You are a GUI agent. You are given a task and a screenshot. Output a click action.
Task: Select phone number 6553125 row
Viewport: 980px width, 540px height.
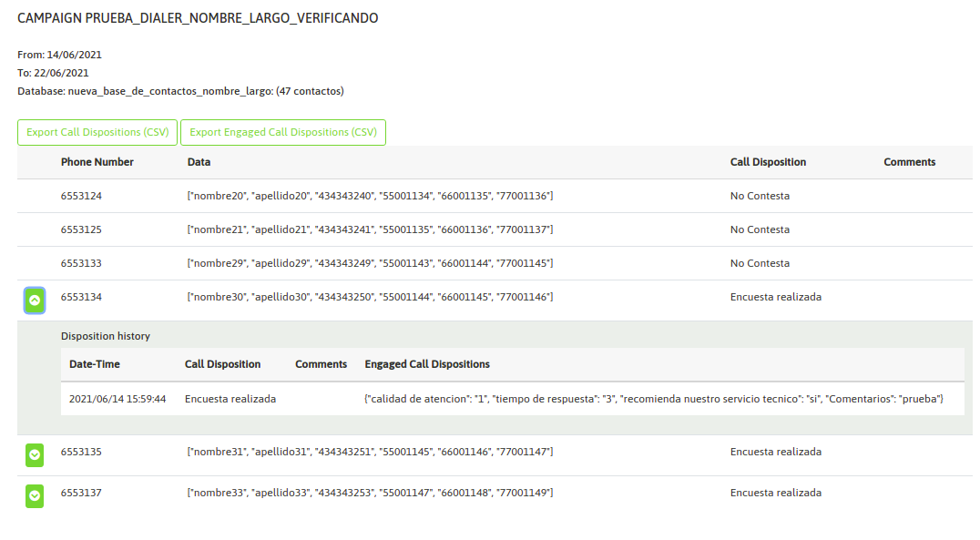81,229
